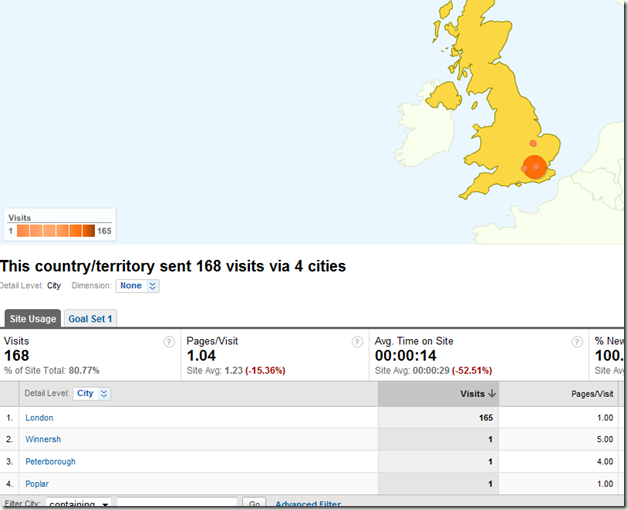Click the Detail Level City label under heading
This screenshot has width=628, height=510.
30,286
